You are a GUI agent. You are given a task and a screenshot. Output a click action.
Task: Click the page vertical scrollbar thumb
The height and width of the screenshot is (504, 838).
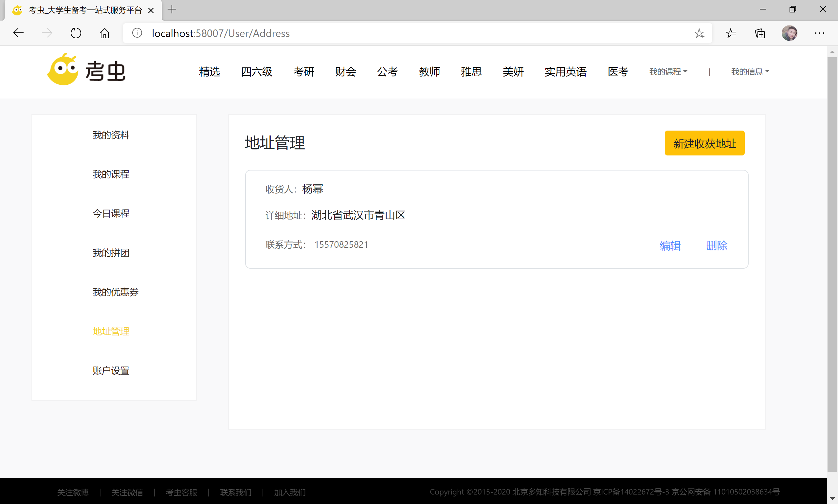click(832, 265)
